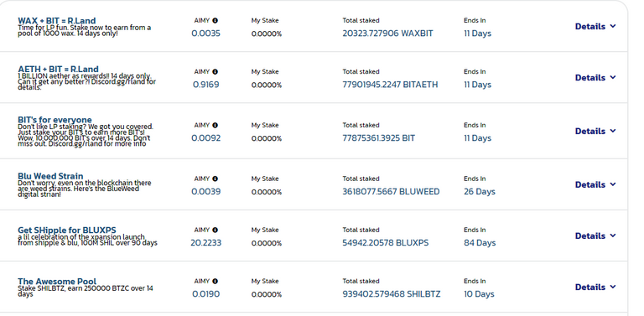This screenshot has height=316, width=644.
Task: Click AIMY info icon for Blu Weed Strain
Action: (216, 179)
